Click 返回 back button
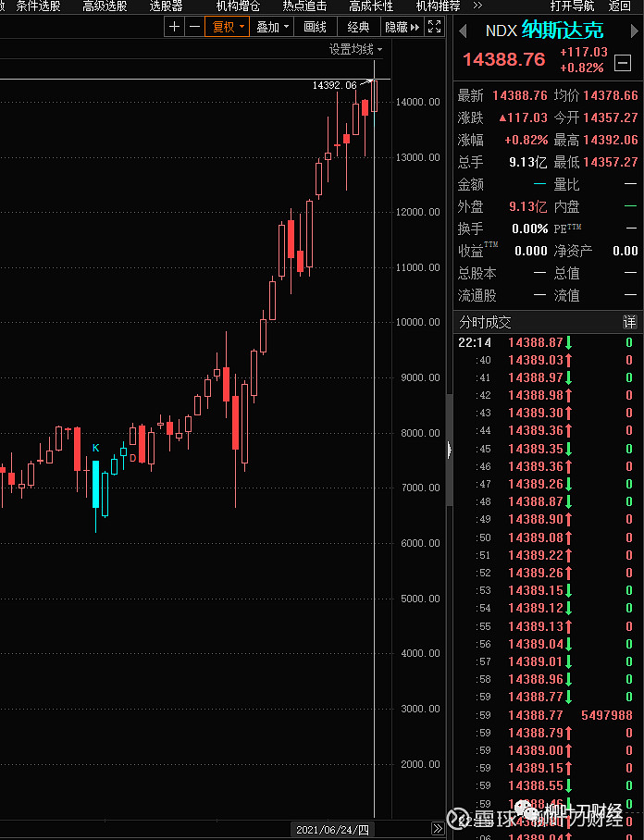The width and height of the screenshot is (644, 840). click(619, 6)
